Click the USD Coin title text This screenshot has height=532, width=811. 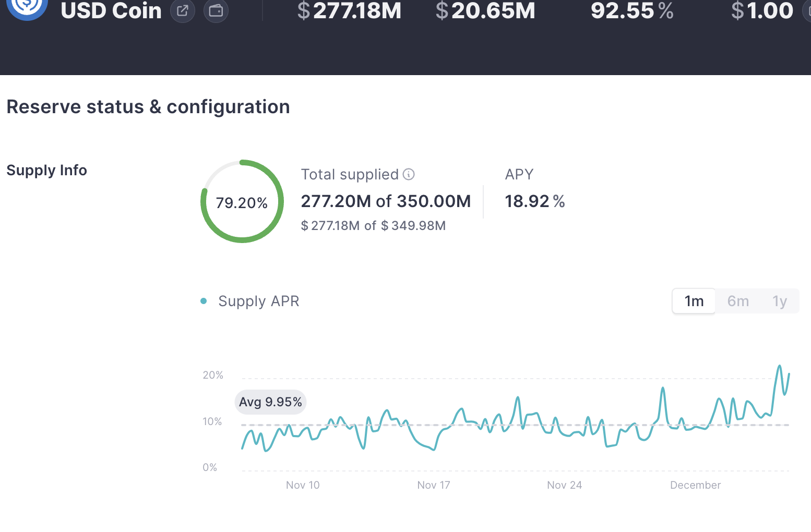click(111, 10)
